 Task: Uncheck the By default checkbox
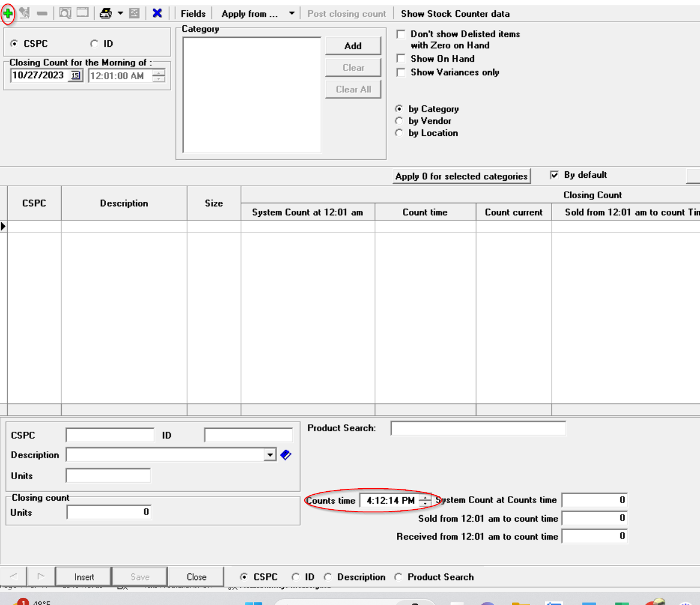pyautogui.click(x=554, y=175)
